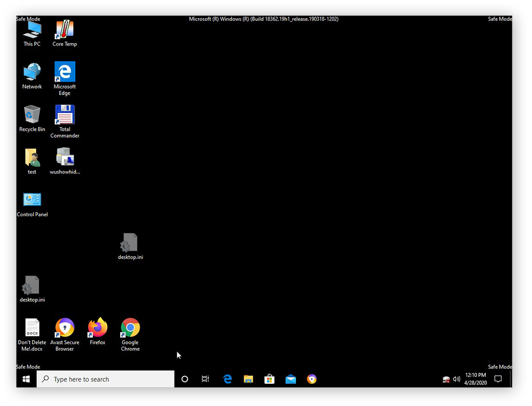532x406 pixels.
Task: Open the clock showing 12:10 PM
Action: click(476, 379)
